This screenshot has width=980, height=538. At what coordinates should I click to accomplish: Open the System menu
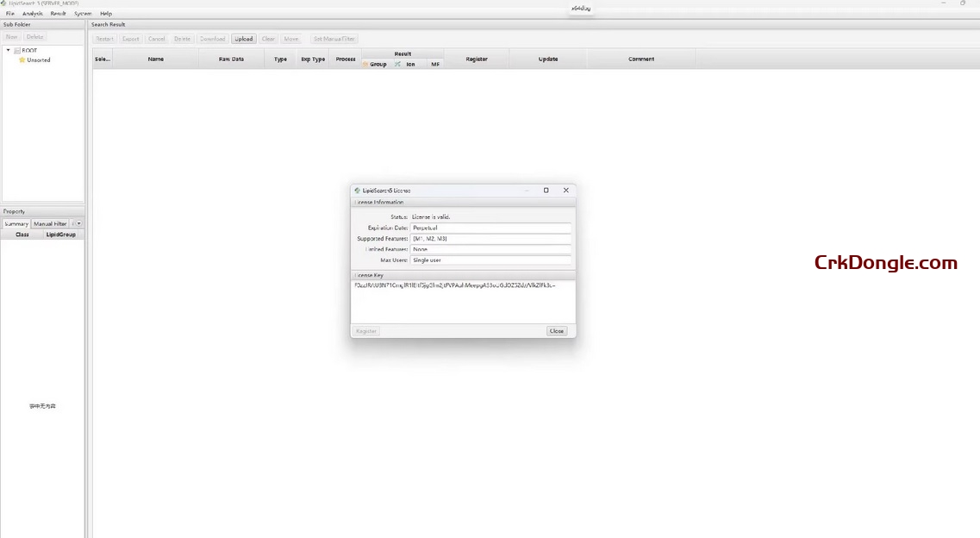click(x=82, y=13)
